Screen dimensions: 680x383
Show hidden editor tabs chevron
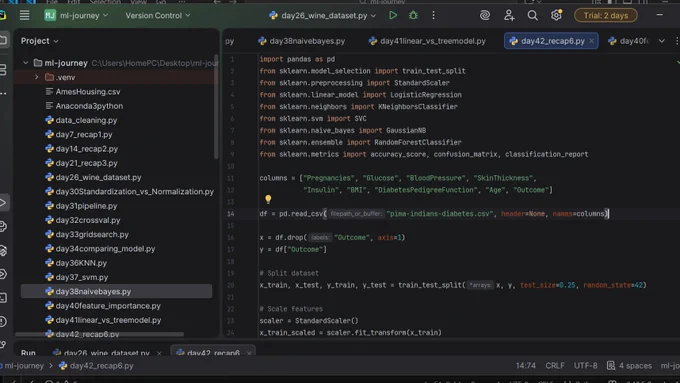coord(662,41)
